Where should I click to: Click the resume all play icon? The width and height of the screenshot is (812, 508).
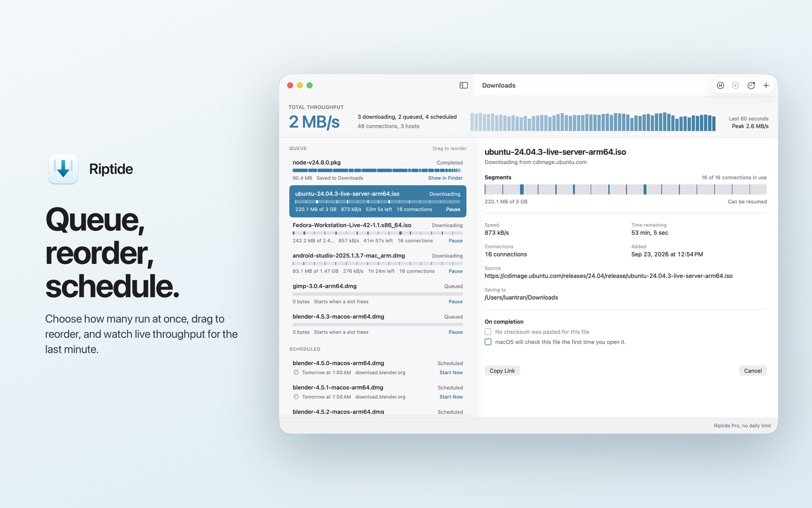click(735, 85)
